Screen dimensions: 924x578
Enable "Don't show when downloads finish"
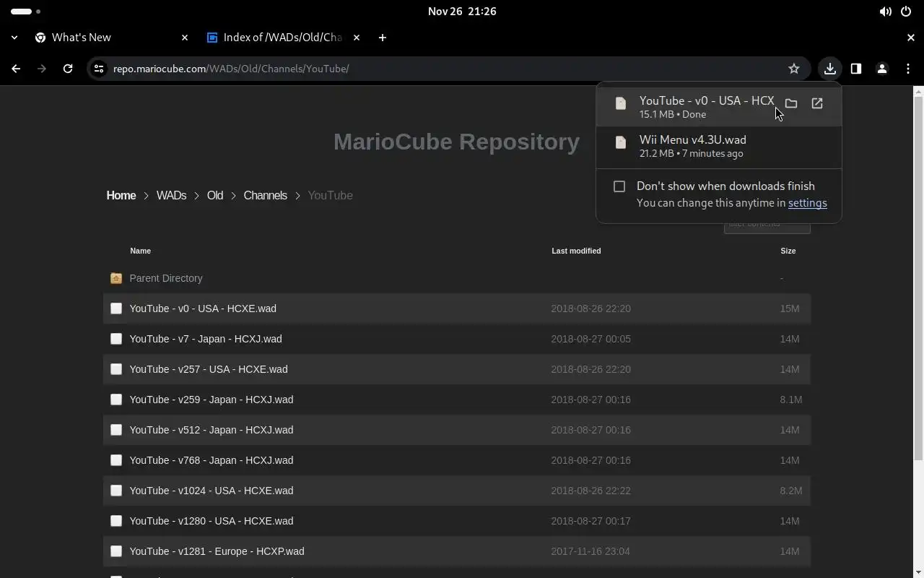[x=619, y=186]
